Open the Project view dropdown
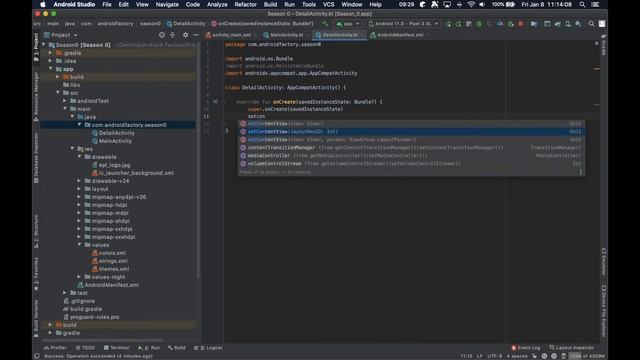 point(61,35)
